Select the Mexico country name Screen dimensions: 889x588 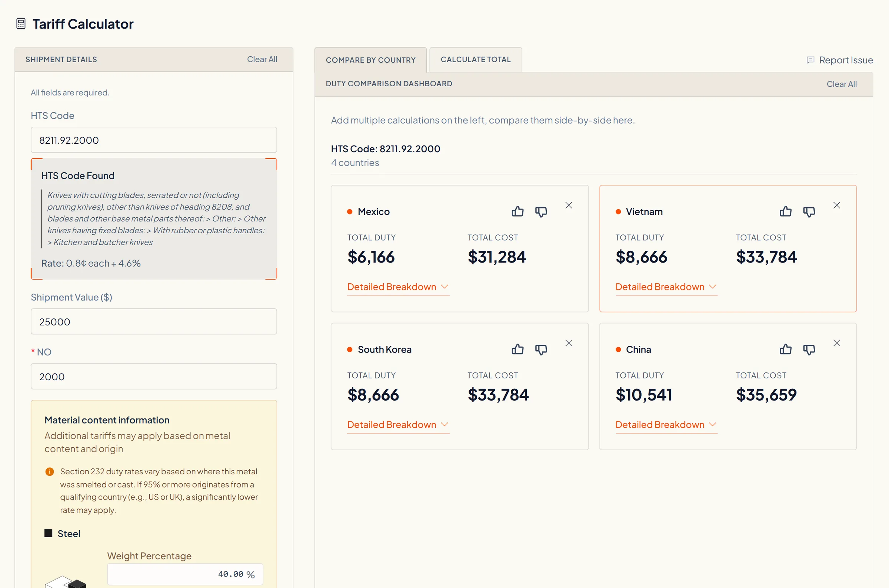374,212
